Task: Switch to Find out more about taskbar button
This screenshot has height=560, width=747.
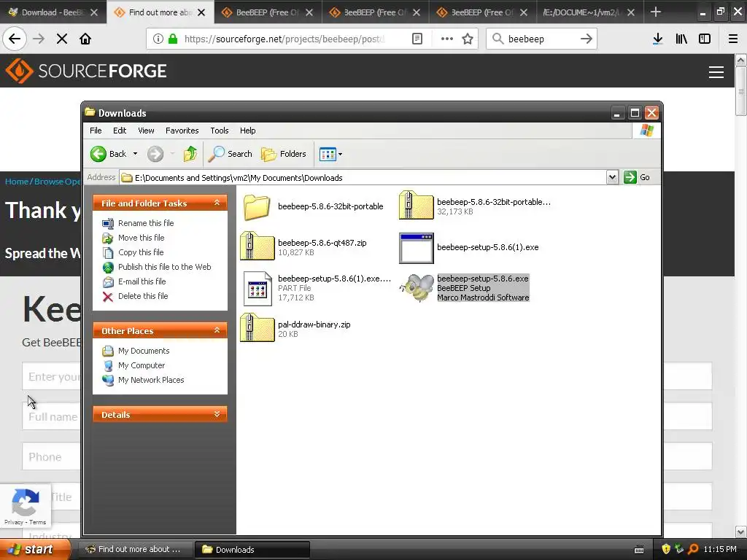Action: click(x=135, y=550)
